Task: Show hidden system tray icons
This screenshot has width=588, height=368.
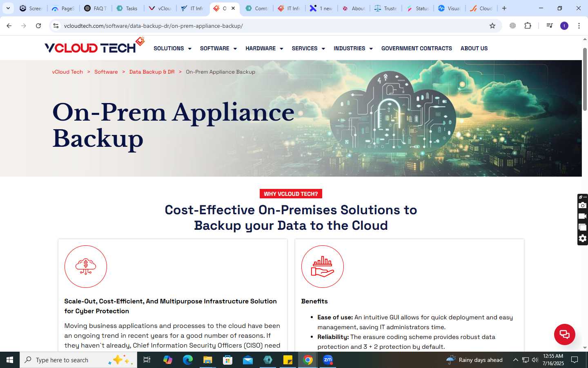Action: tap(515, 360)
